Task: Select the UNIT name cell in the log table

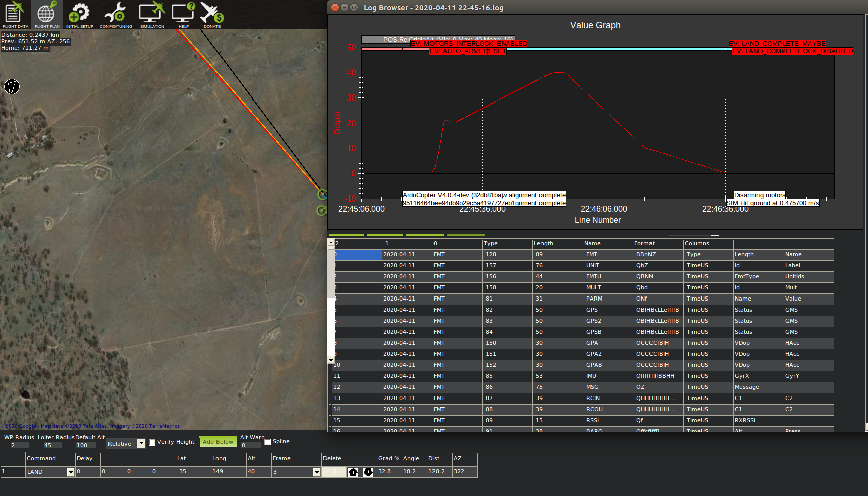Action: [x=608, y=266]
